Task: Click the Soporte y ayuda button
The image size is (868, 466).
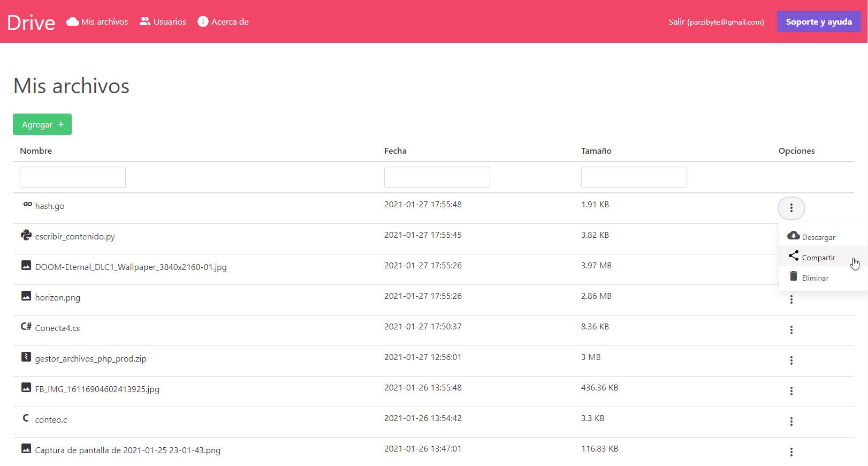Action: (x=819, y=21)
